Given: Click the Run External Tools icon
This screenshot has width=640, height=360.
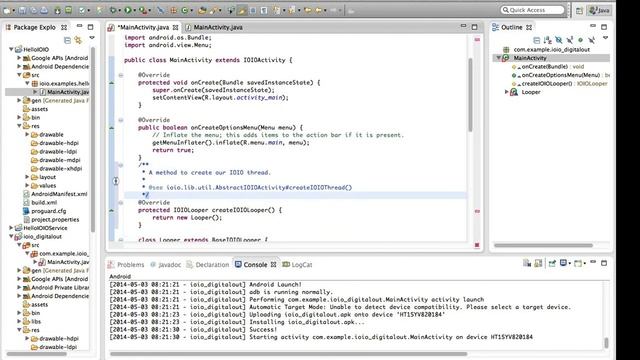Looking at the screenshot, I should tap(142, 10).
